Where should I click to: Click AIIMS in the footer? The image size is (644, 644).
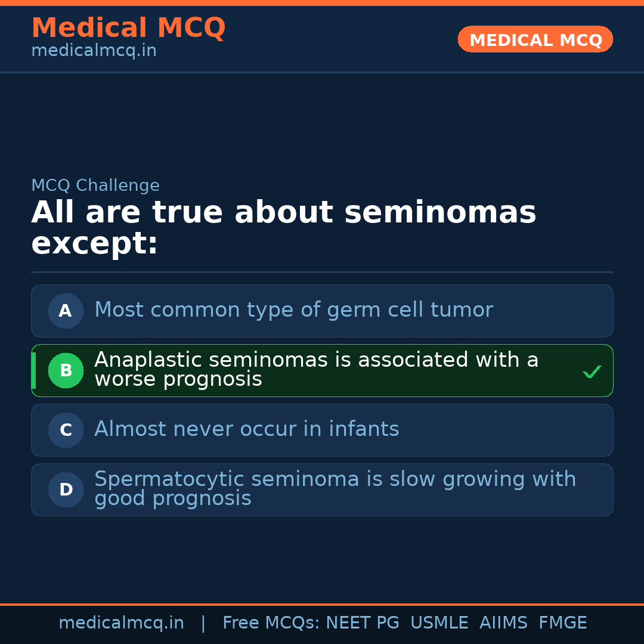click(x=503, y=623)
